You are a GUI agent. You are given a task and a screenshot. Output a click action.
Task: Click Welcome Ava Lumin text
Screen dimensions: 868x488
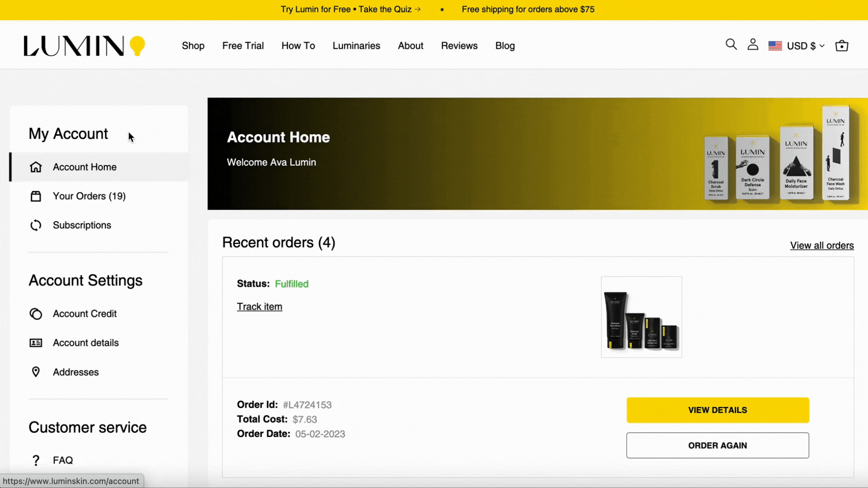point(271,162)
